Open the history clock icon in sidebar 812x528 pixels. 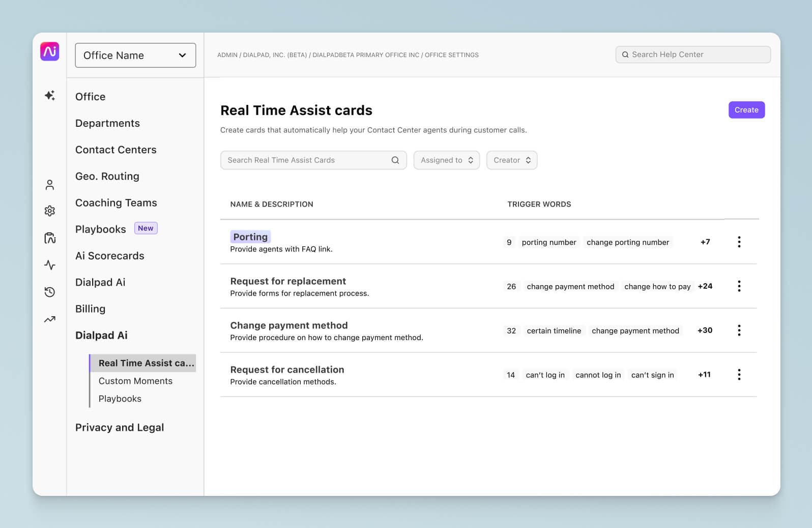(49, 292)
